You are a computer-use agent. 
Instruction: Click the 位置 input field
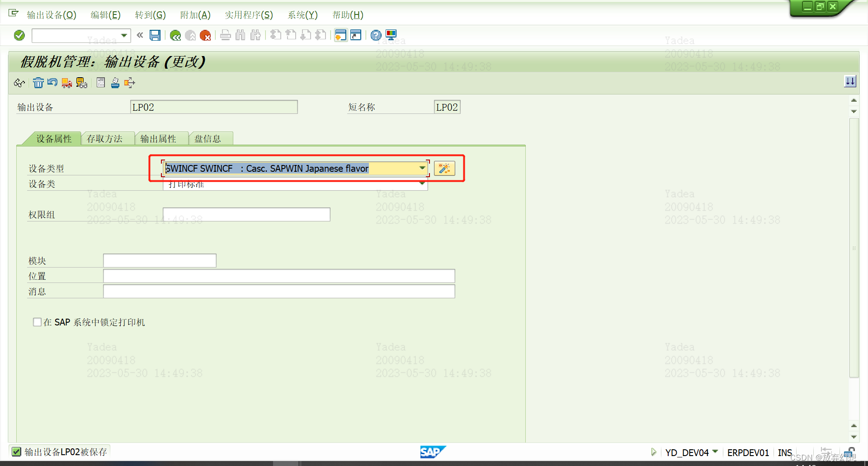coord(279,276)
